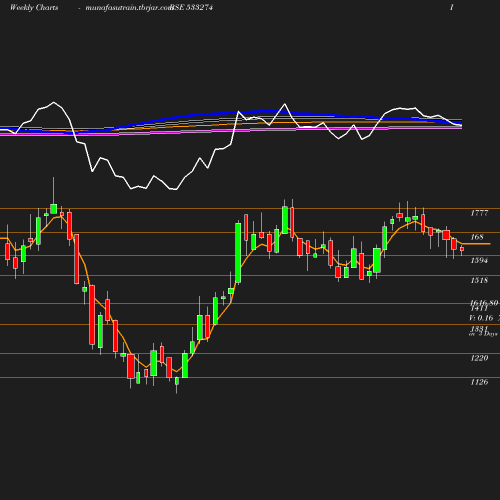Select the 1220 price level label
Screen dimensions: 500x500
coord(479,358)
